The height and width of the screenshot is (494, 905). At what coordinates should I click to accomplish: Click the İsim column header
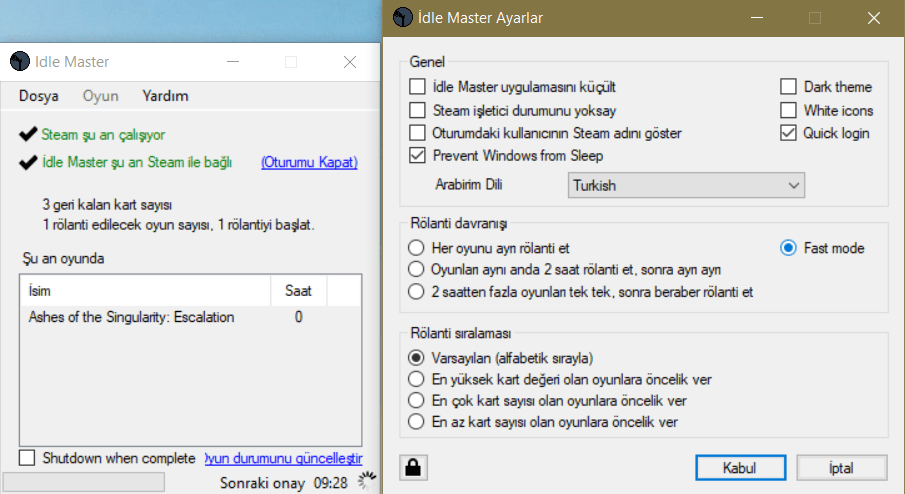[x=145, y=291]
